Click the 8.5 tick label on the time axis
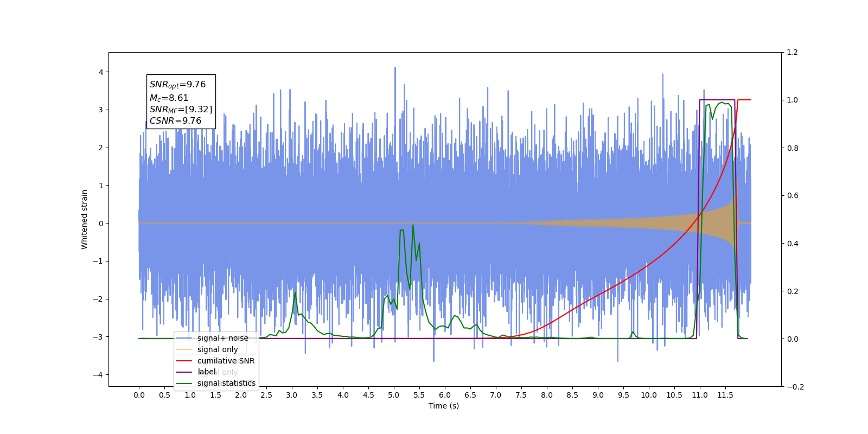868x434 pixels. click(572, 395)
